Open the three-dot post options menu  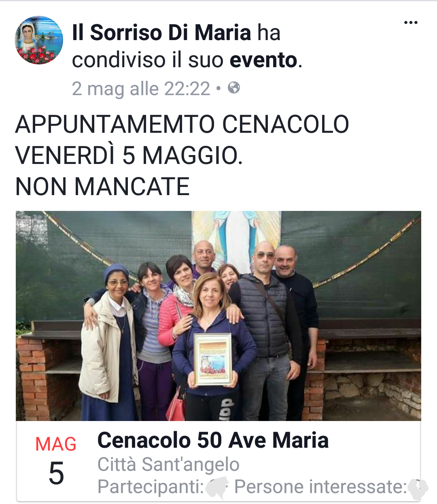pyautogui.click(x=411, y=23)
